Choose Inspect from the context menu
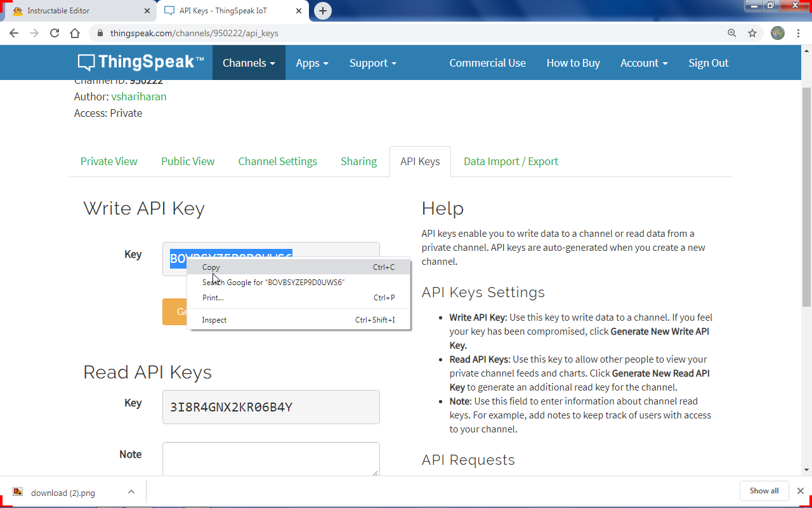This screenshot has width=812, height=508. click(299, 320)
